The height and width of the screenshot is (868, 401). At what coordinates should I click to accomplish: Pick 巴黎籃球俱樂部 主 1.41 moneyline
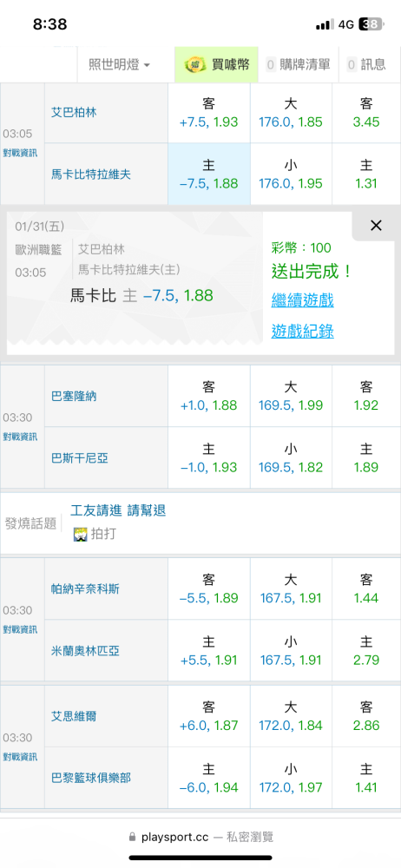tap(366, 779)
